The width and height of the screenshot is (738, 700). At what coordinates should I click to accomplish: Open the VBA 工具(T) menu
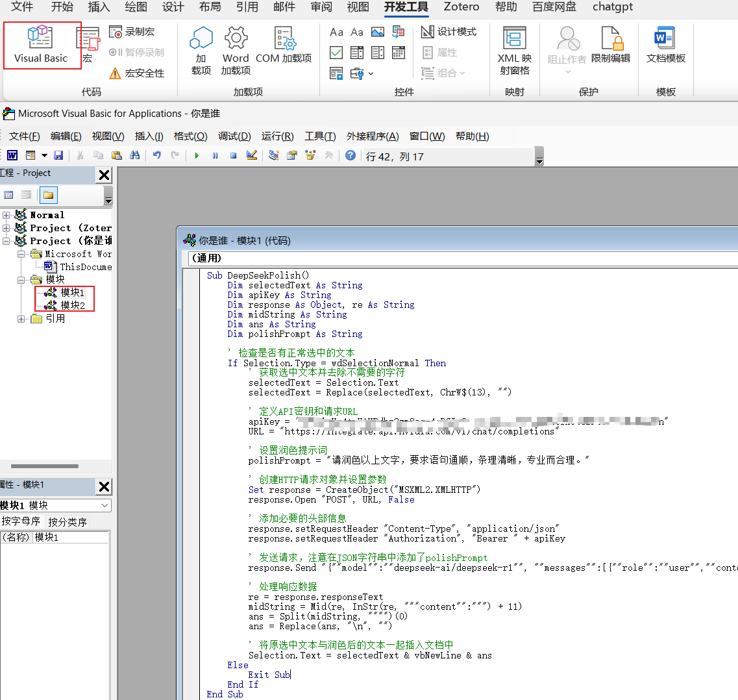pos(320,136)
